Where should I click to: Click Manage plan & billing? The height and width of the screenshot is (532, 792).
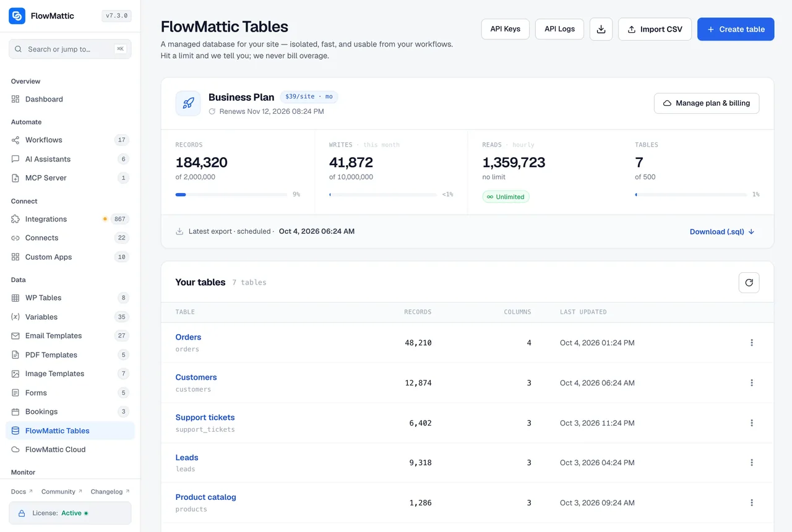point(707,103)
